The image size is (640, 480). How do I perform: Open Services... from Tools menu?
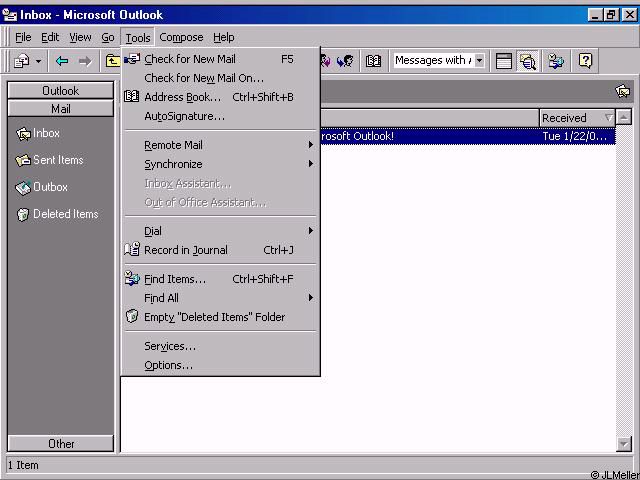[x=220, y=346]
